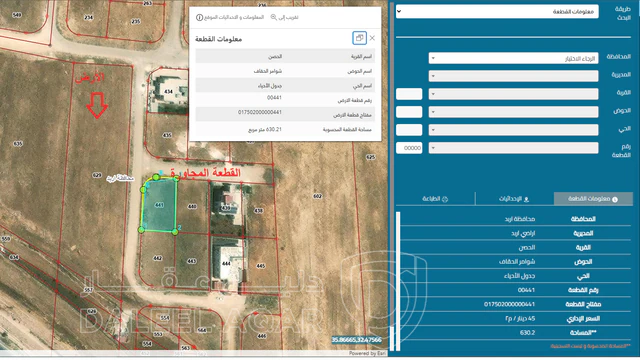This screenshot has height=360, width=640.
Task: Click the popup value 'جدول الأحياء'
Action: 270,86
